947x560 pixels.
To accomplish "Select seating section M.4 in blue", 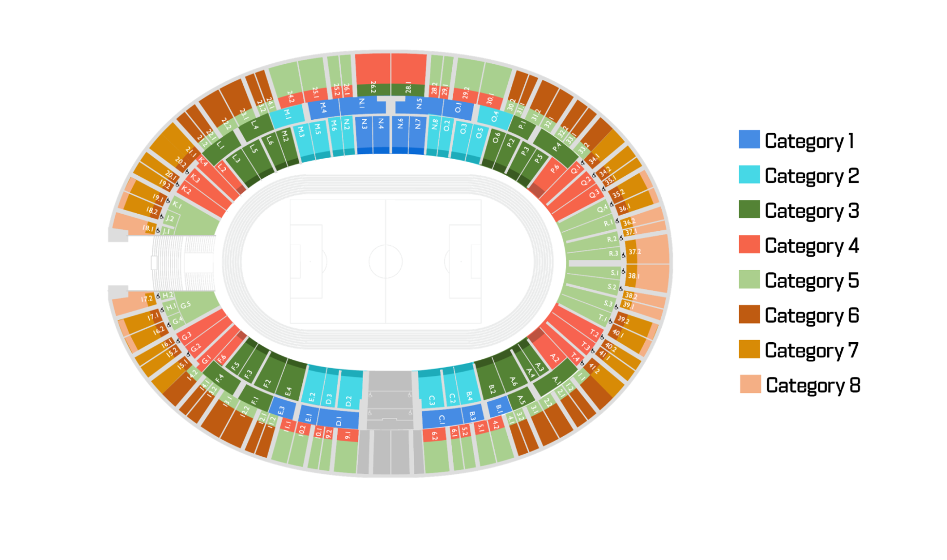I will [x=324, y=108].
